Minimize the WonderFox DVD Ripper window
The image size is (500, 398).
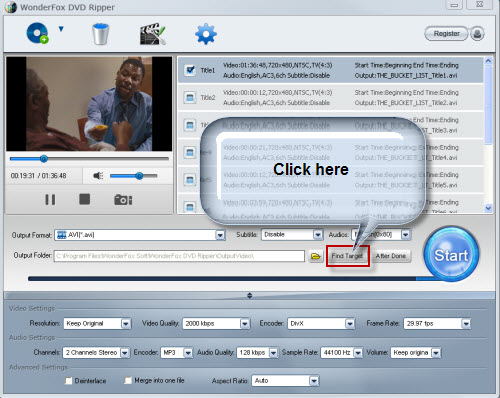454,5
